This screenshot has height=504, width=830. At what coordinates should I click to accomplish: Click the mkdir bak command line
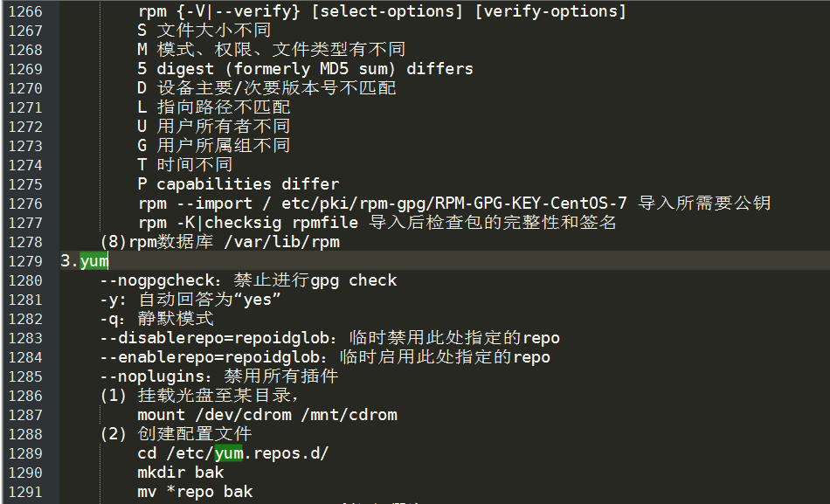[181, 473]
